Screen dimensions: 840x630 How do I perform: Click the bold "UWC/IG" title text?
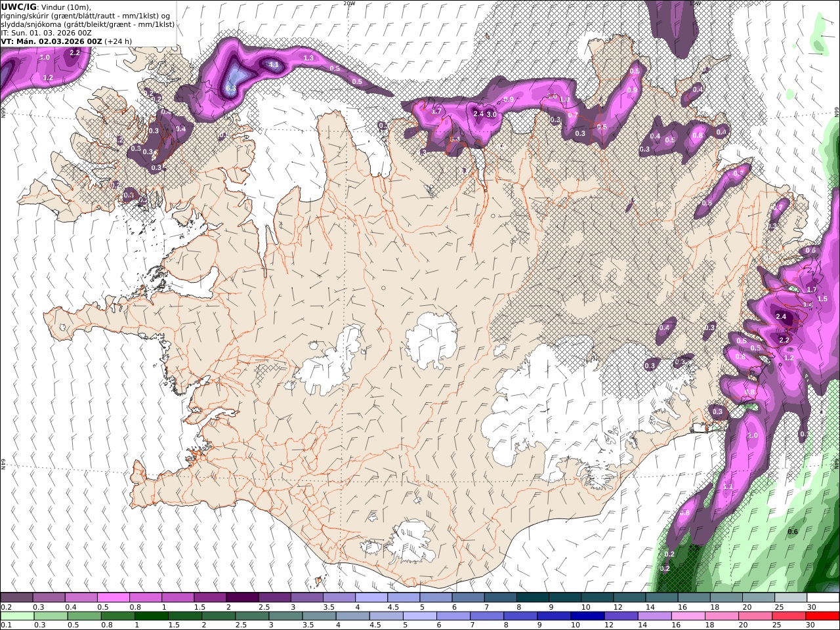pos(18,7)
